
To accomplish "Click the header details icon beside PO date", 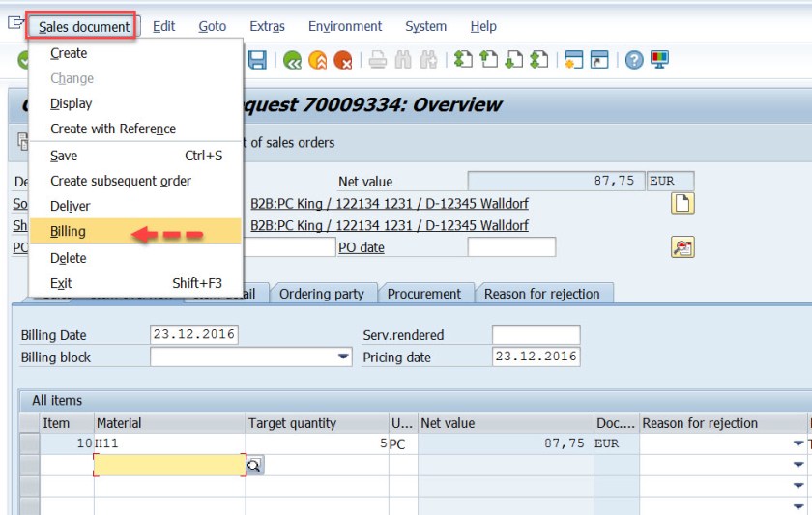I will point(682,247).
